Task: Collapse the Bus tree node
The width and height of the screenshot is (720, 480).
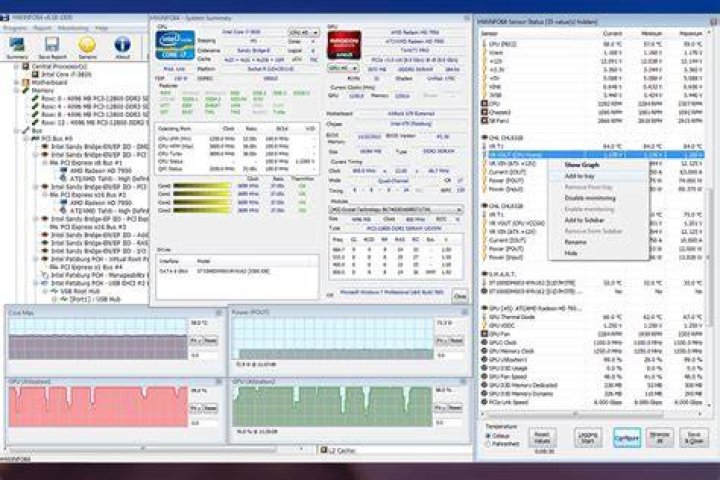Action: coord(17,131)
